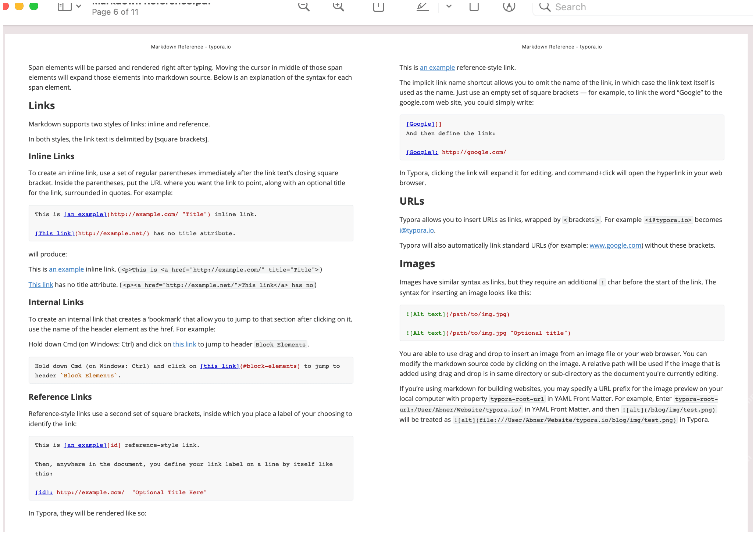
Task: Click the 'will produce:' line
Action: pos(48,254)
